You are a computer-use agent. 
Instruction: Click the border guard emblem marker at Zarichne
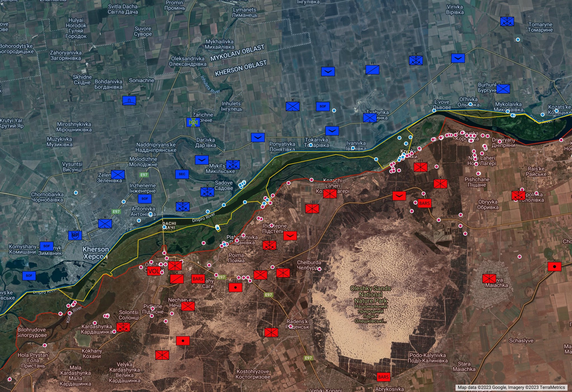[x=193, y=122]
